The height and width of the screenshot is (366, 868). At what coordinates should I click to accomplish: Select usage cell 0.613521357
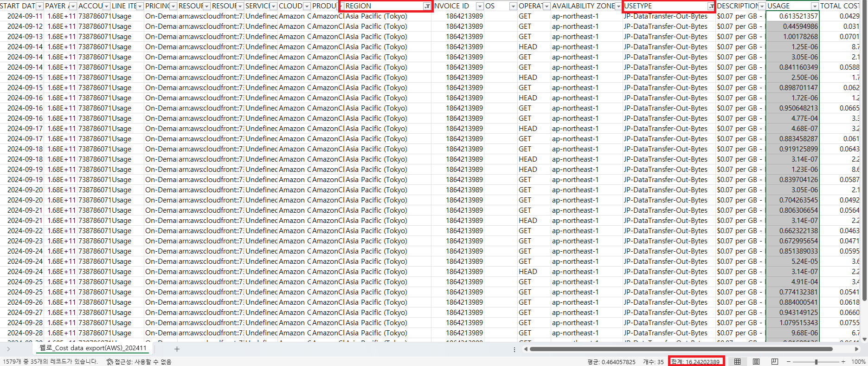(793, 16)
